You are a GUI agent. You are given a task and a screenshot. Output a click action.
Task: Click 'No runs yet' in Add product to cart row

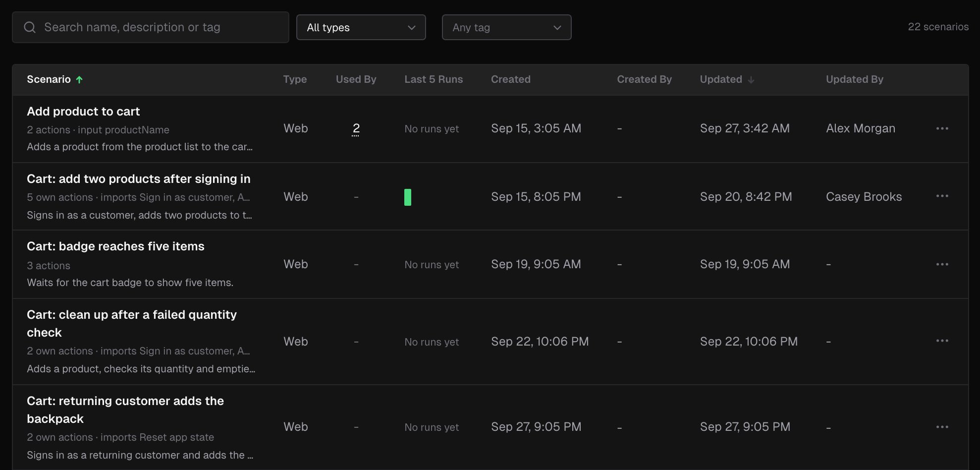(432, 129)
